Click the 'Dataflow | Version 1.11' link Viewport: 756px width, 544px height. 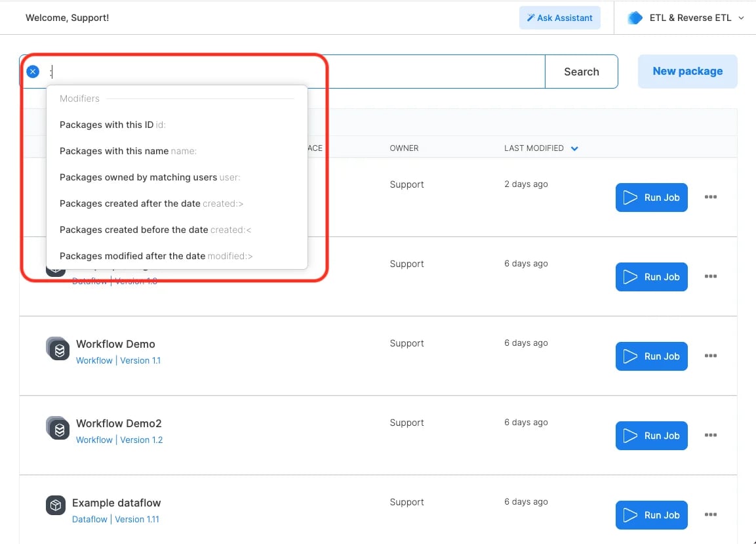pos(115,519)
